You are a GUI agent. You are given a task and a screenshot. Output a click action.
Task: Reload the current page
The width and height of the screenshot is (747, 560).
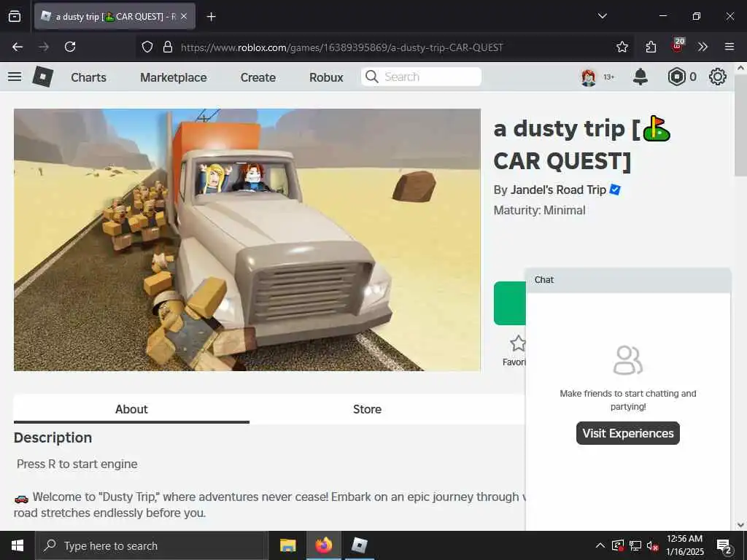[70, 47]
